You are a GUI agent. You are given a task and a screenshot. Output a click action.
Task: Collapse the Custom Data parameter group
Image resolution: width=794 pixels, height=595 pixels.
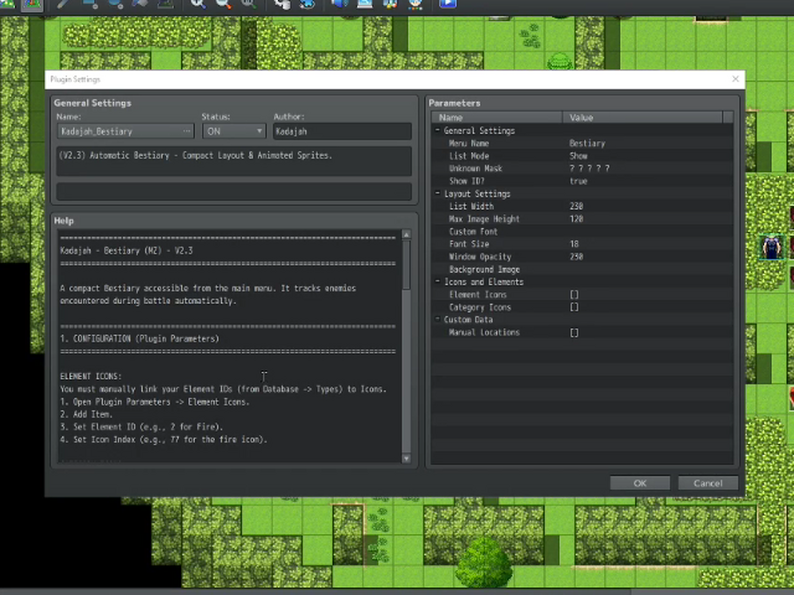[x=438, y=320]
